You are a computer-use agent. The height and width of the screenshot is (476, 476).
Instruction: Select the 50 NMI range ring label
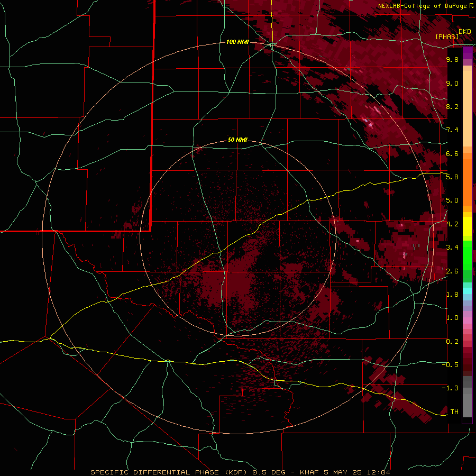(237, 140)
